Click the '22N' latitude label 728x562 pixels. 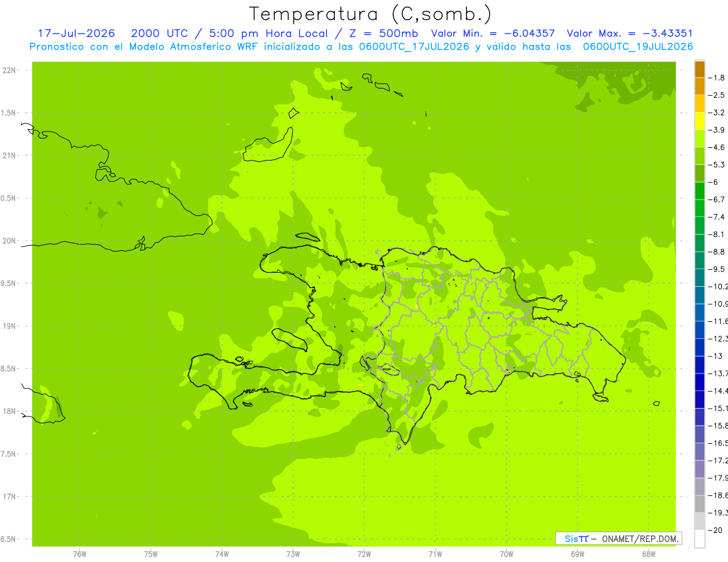click(8, 70)
